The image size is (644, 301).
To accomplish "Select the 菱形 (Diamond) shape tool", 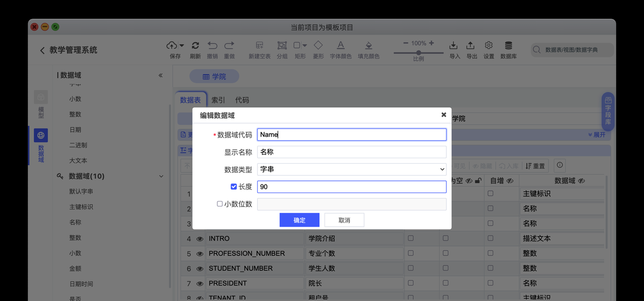I will coord(318,45).
